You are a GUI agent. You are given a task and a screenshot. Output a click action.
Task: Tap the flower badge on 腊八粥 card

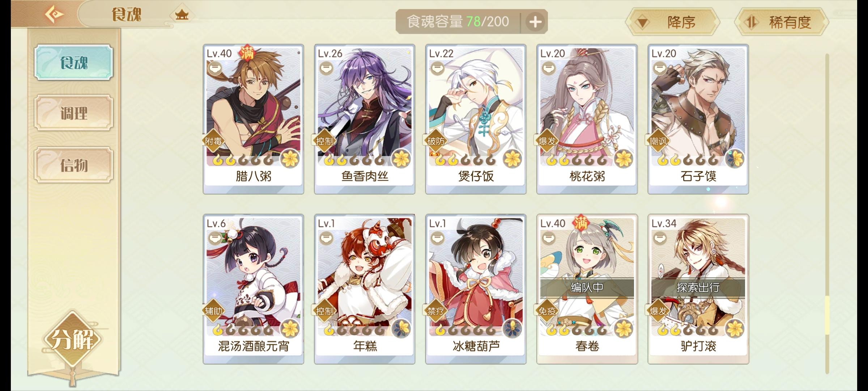(x=290, y=158)
